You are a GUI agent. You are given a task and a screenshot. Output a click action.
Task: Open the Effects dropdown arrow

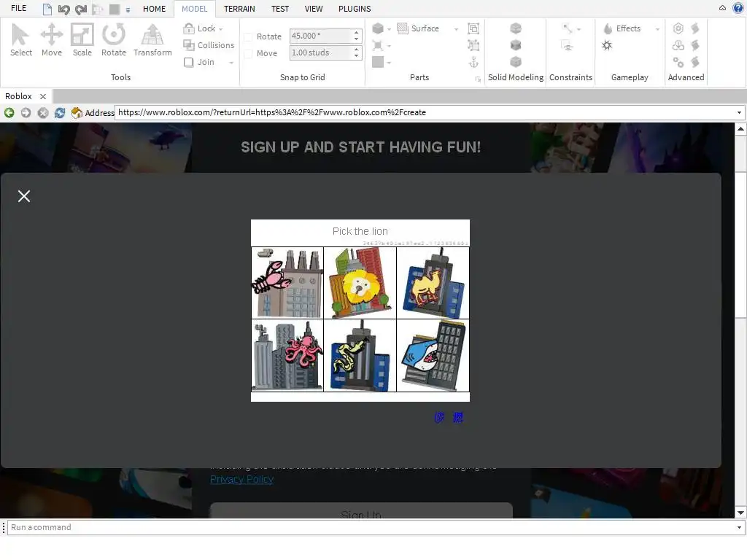[657, 29]
